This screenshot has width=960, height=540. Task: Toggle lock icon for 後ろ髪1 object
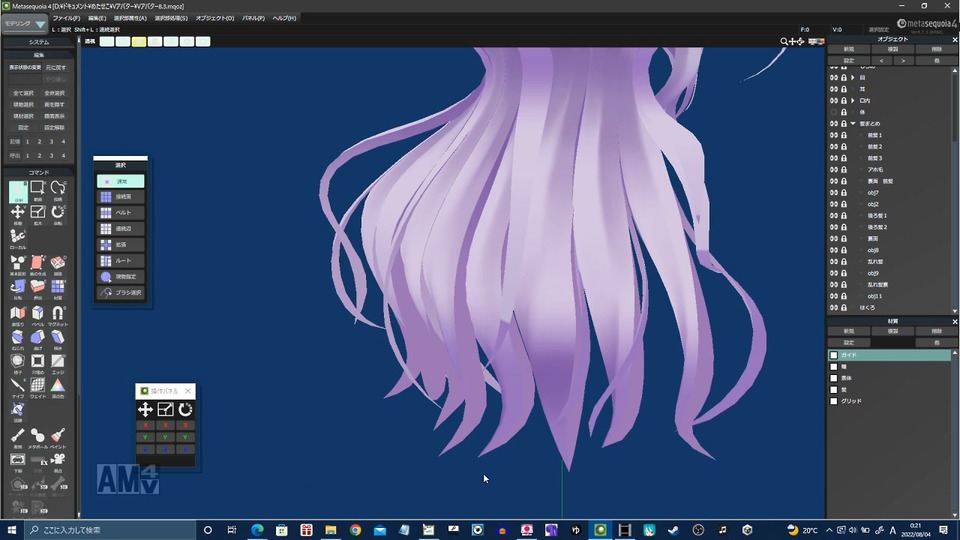(844, 216)
